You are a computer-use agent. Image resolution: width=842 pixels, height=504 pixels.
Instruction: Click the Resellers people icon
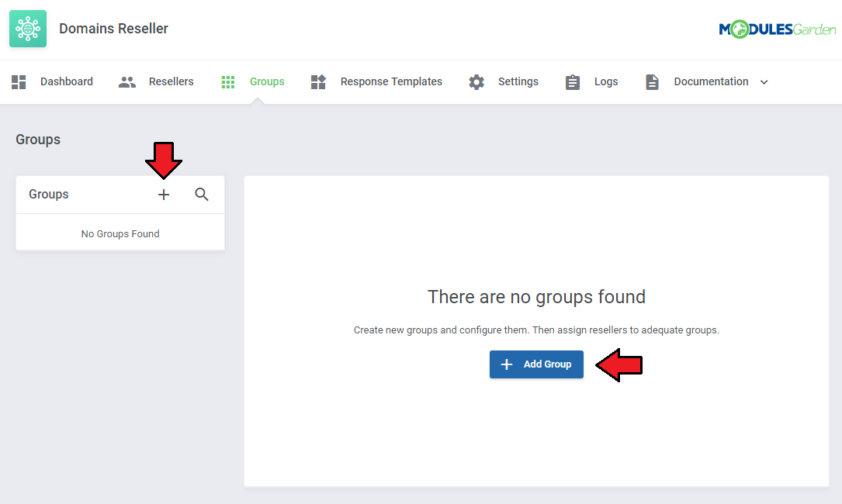[x=127, y=82]
